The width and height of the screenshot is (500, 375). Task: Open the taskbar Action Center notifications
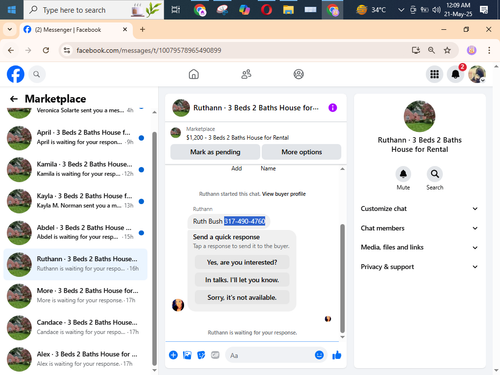pos(484,10)
